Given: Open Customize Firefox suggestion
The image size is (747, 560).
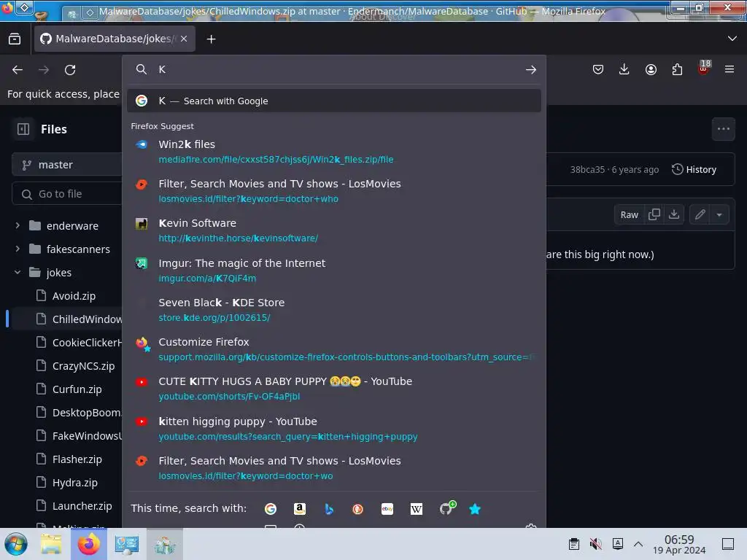Looking at the screenshot, I should (x=334, y=349).
